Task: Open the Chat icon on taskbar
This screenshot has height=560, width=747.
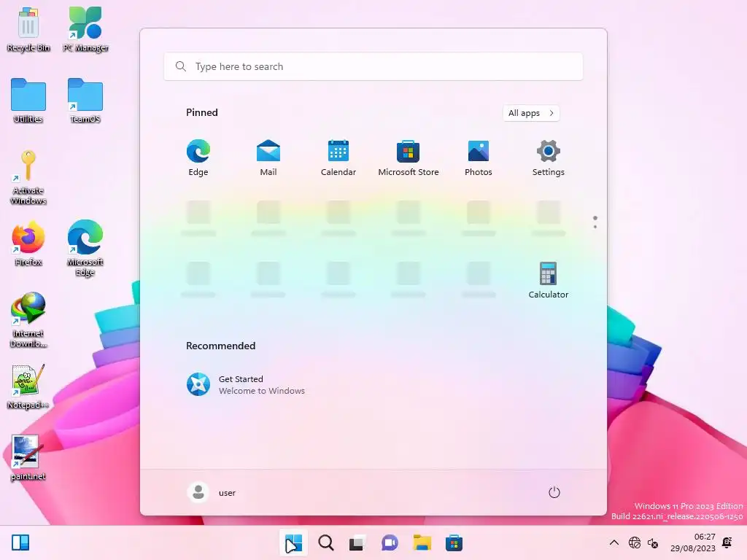Action: click(x=390, y=542)
